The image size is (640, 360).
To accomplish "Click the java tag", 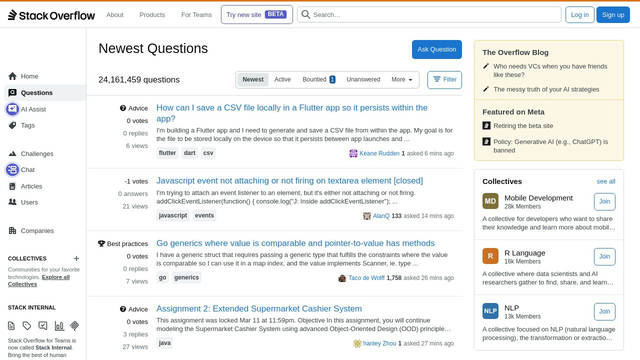I will [164, 343].
